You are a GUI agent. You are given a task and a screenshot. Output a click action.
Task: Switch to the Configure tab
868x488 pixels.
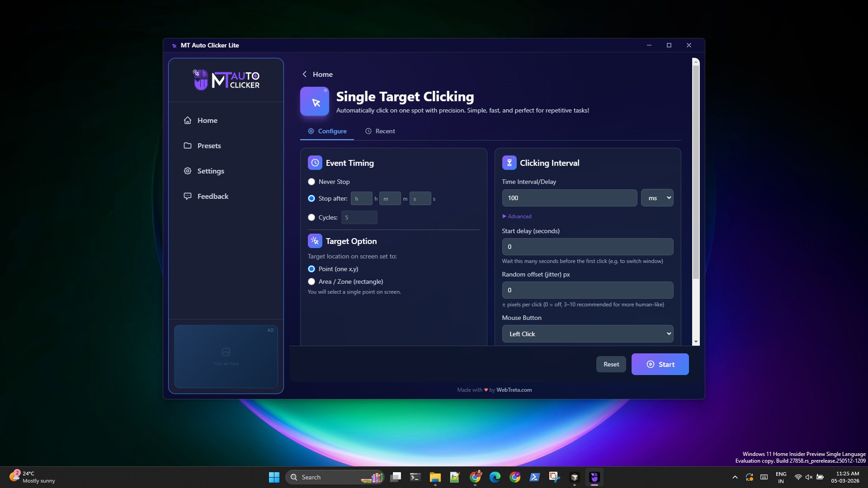[327, 131]
